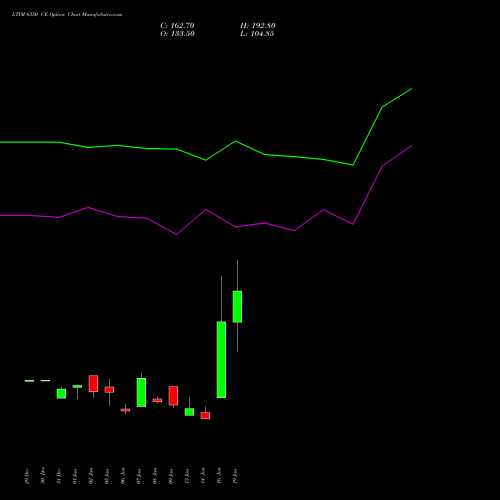Click the high value H: 192.80
This screenshot has width=500, height=500.
pyautogui.click(x=258, y=26)
